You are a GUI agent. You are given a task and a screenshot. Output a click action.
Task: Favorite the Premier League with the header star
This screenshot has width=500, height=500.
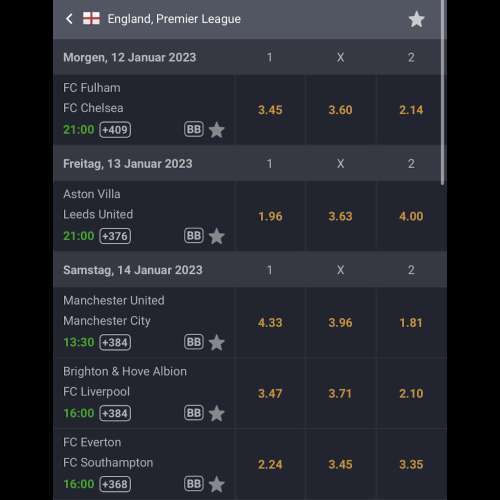click(x=416, y=19)
